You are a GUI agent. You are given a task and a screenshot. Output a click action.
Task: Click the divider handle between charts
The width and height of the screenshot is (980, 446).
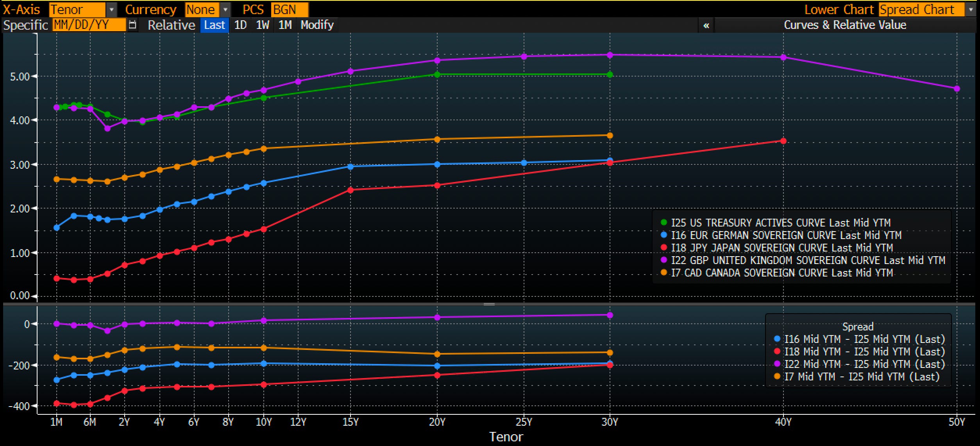click(x=489, y=304)
